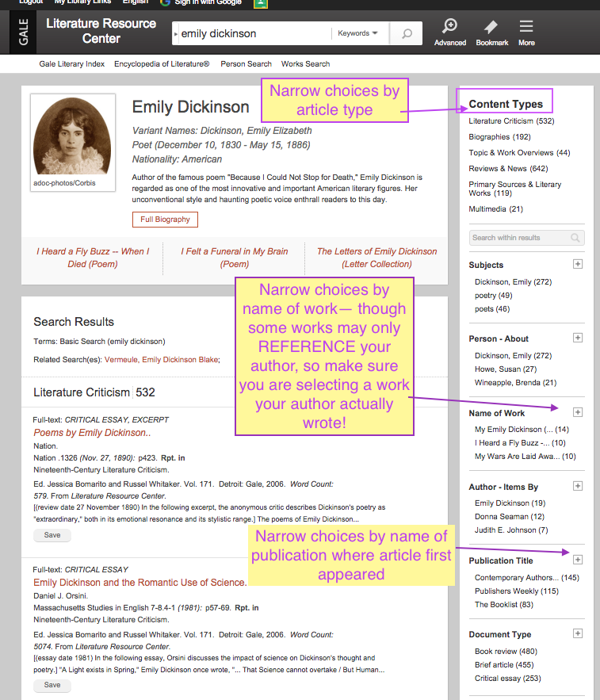This screenshot has height=700, width=600.
Task: Select work My Emily Dickinson (14)
Action: (522, 429)
